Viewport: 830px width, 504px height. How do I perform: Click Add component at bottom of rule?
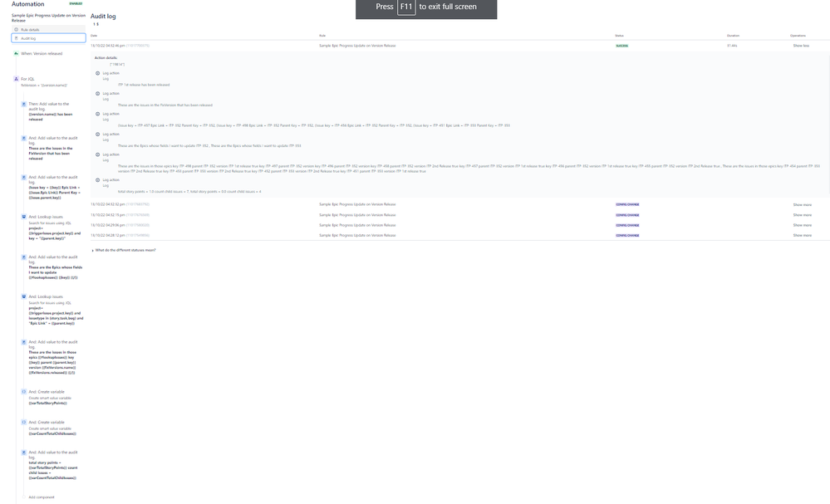(x=42, y=497)
